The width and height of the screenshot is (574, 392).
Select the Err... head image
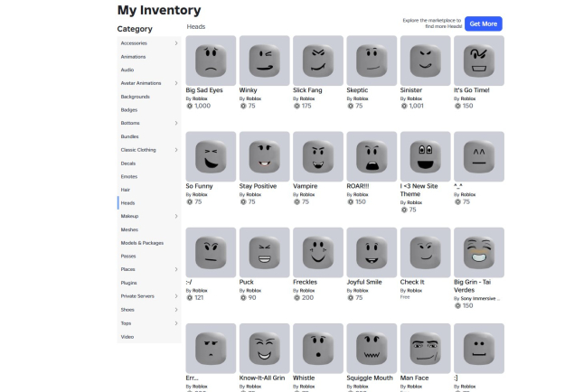211,348
